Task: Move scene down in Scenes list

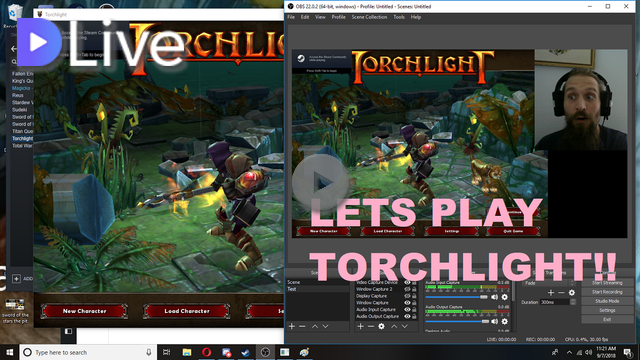Action: tap(325, 326)
